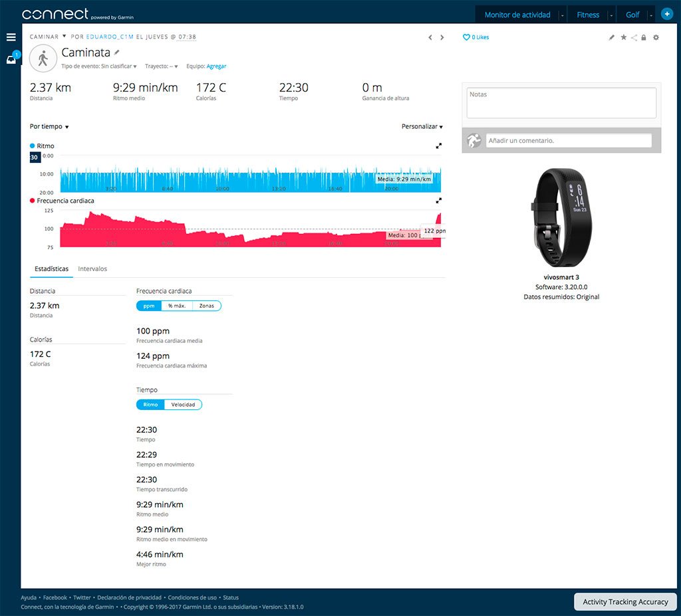Screen dimensions: 681x616
Task: Open Declaración de privacidad link
Action: (129, 598)
